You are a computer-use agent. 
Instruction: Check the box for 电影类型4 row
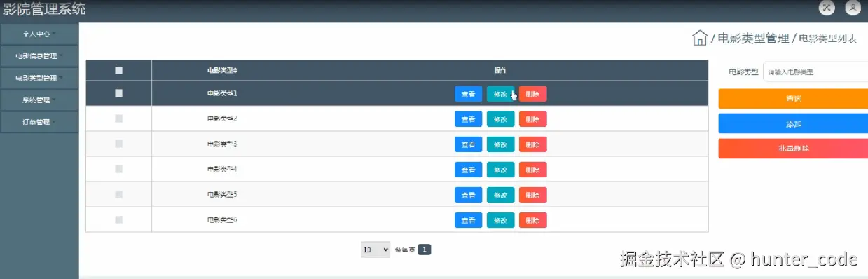point(118,169)
